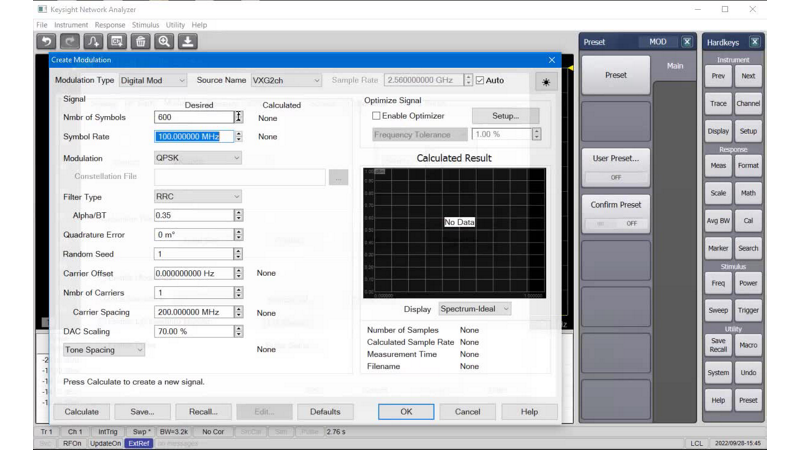Click the Random Seed input field
This screenshot has height=450, width=800.
pyautogui.click(x=194, y=254)
